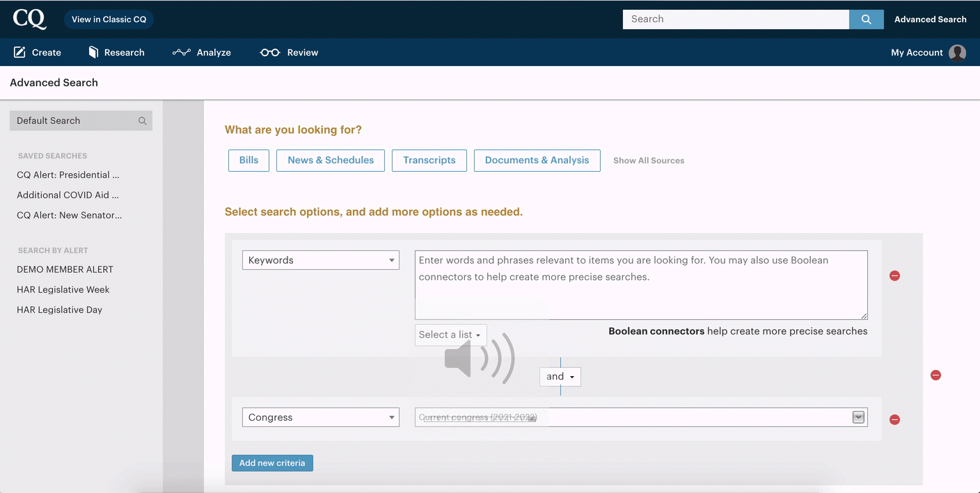Click Boolean connectors help link

656,331
